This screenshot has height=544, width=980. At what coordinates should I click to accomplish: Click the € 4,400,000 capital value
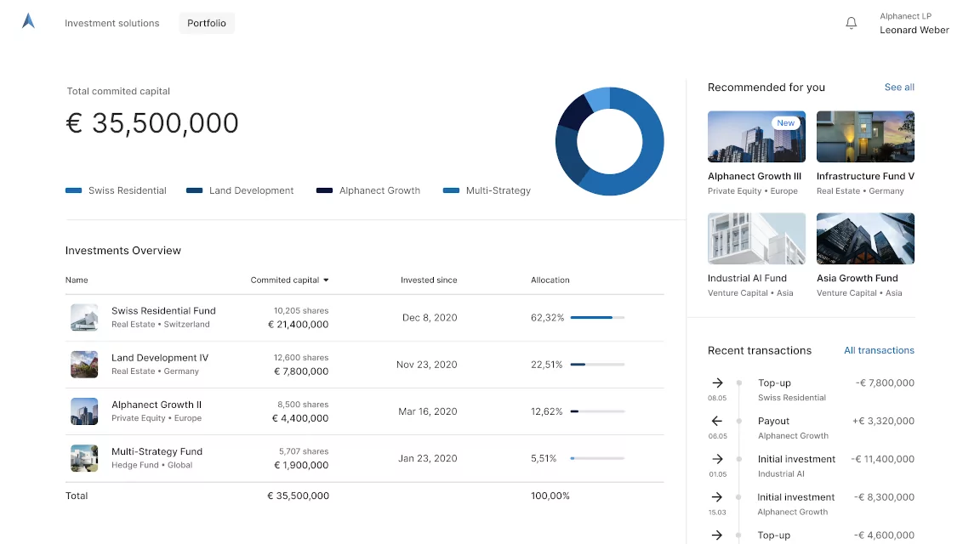tap(300, 418)
